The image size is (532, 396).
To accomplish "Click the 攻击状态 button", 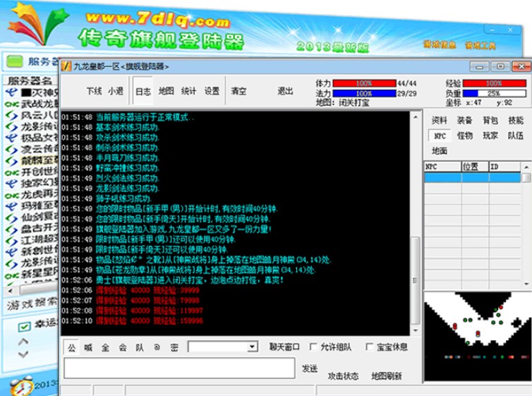I will click(x=343, y=376).
